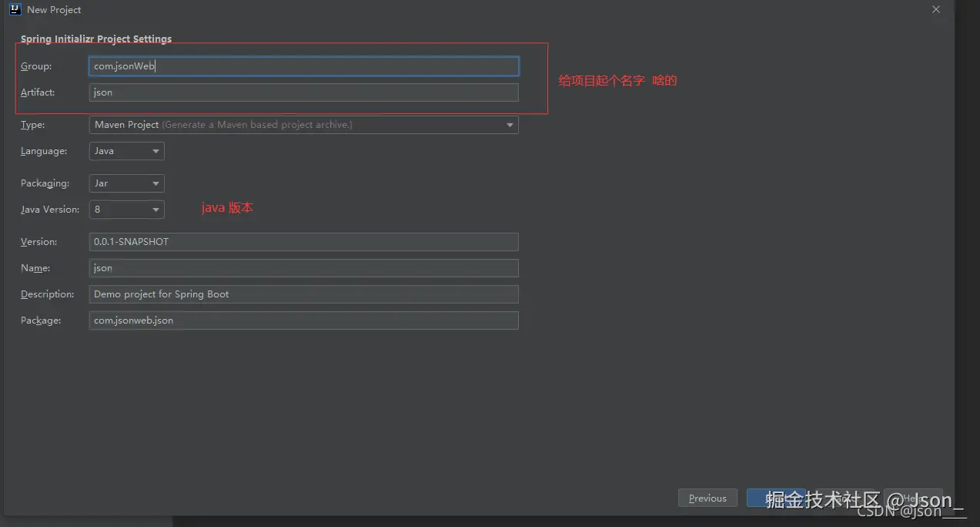This screenshot has width=980, height=527.
Task: Close the New Project dialog
Action: tap(936, 9)
